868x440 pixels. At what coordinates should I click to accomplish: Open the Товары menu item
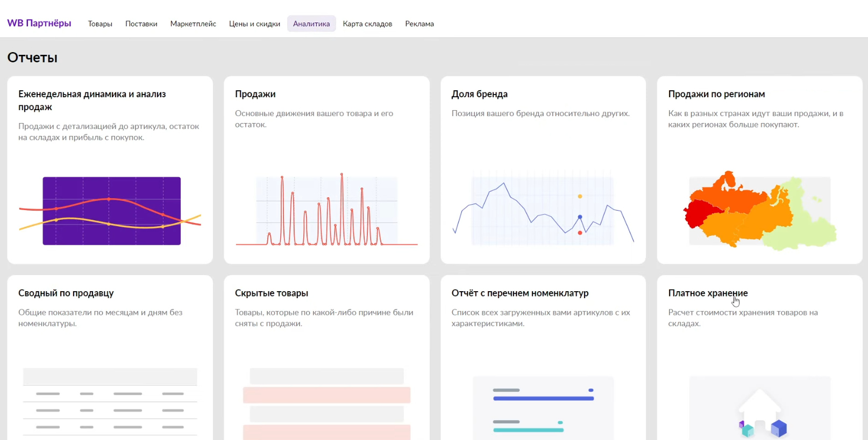(x=100, y=24)
